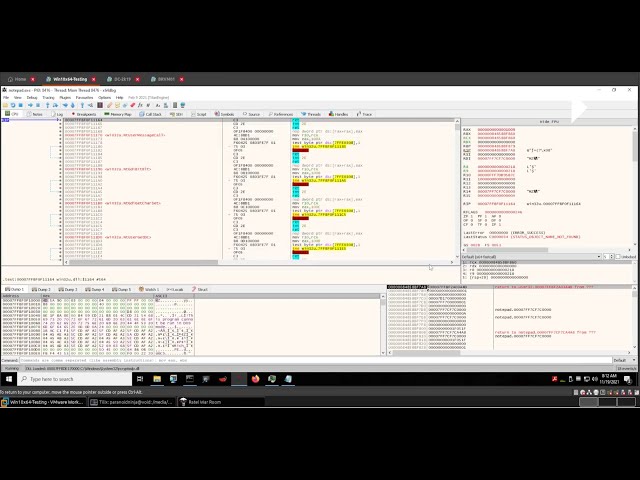The height and width of the screenshot is (480, 640).
Task: Open the Calculator toolbar icon
Action: (175, 105)
